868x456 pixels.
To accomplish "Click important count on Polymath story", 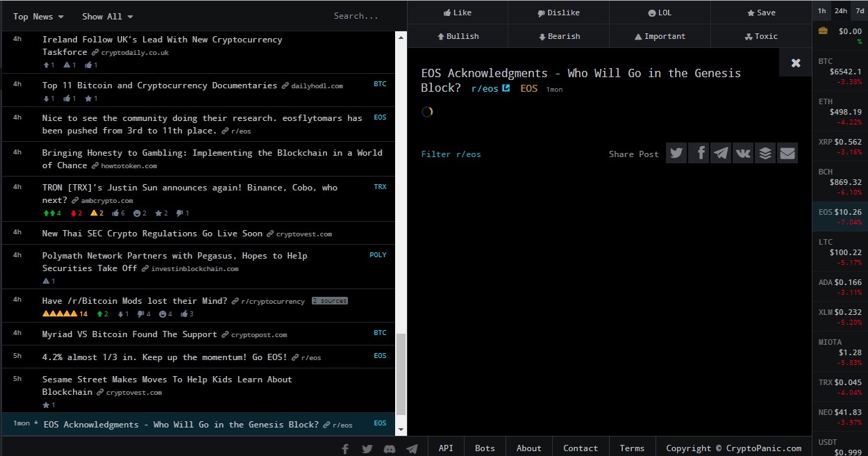I will 49,282.
